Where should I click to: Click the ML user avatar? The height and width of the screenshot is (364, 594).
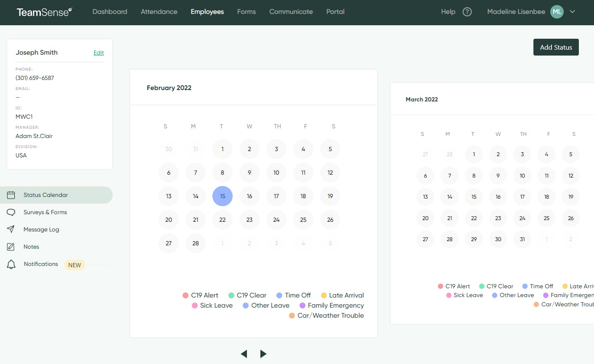pyautogui.click(x=557, y=12)
